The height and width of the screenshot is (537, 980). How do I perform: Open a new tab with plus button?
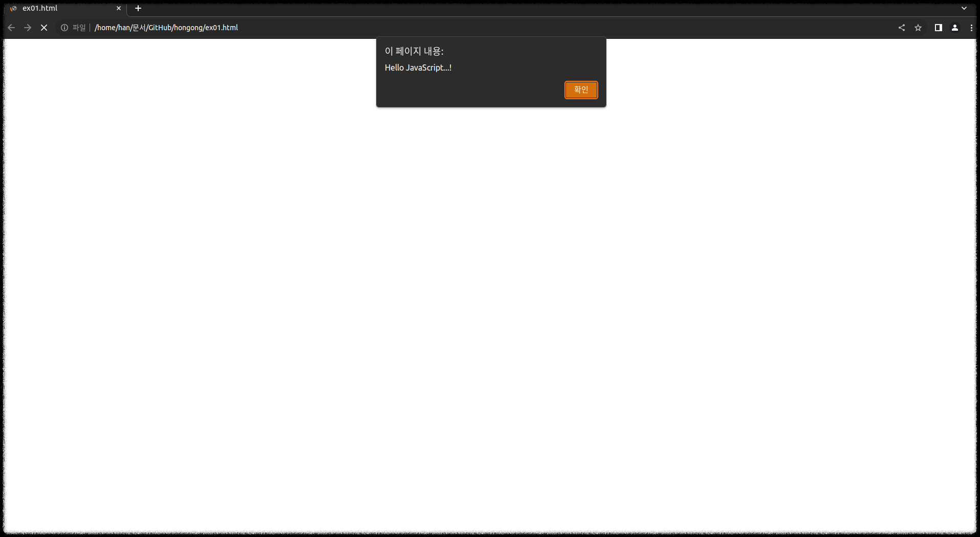pos(138,8)
